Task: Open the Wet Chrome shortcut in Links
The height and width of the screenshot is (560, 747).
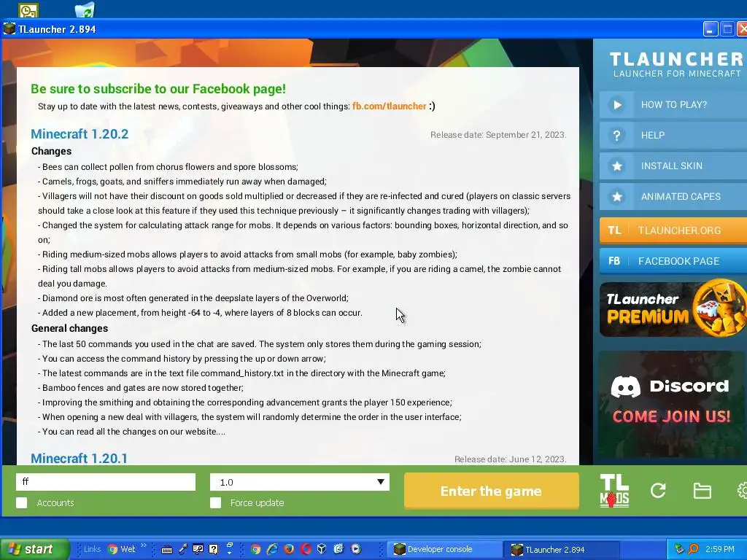Action: coord(122,549)
